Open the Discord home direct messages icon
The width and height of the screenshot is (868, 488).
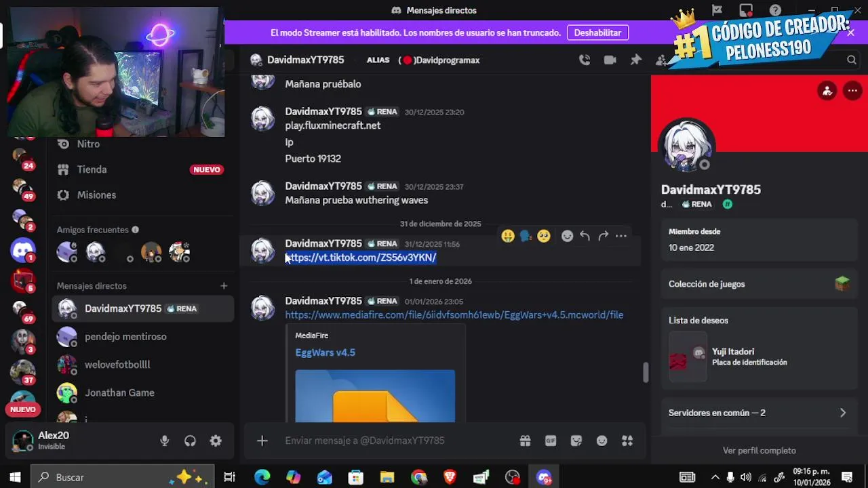pyautogui.click(x=23, y=251)
